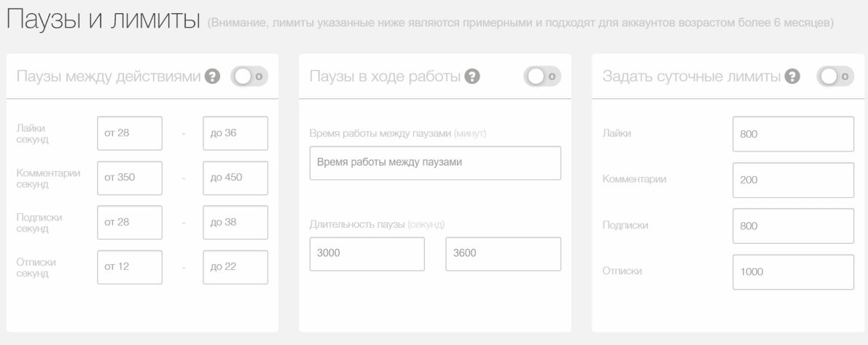Edit the Лайки maximum field 'до 36'
This screenshot has width=868, height=345.
point(235,133)
